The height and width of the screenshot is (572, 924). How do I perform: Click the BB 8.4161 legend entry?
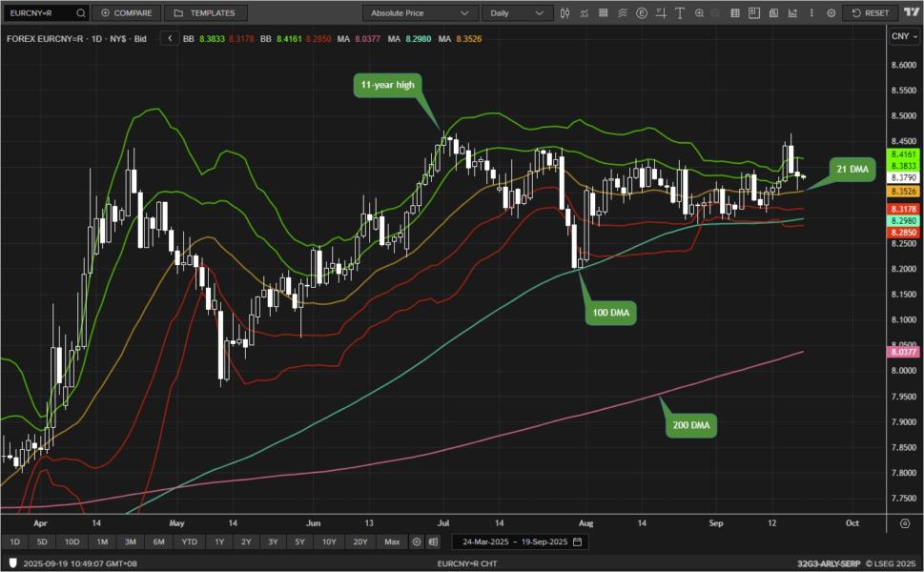pos(296,39)
